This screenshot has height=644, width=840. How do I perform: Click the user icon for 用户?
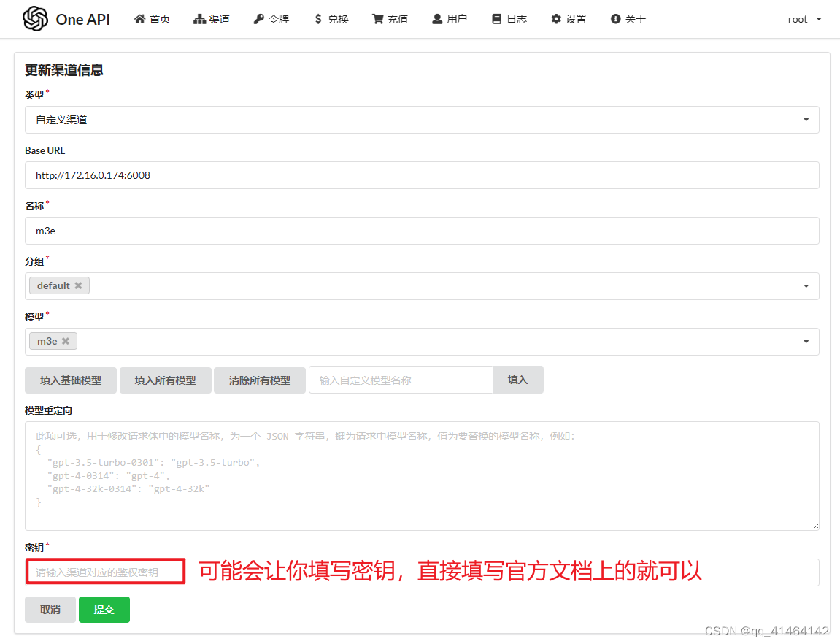[436, 19]
